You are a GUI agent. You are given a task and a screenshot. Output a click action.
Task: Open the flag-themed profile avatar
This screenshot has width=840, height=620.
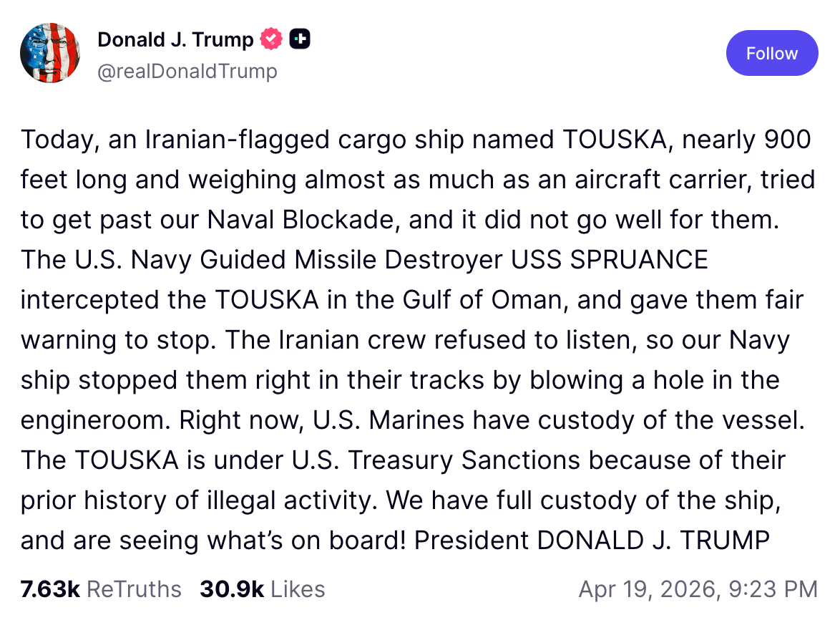(50, 54)
